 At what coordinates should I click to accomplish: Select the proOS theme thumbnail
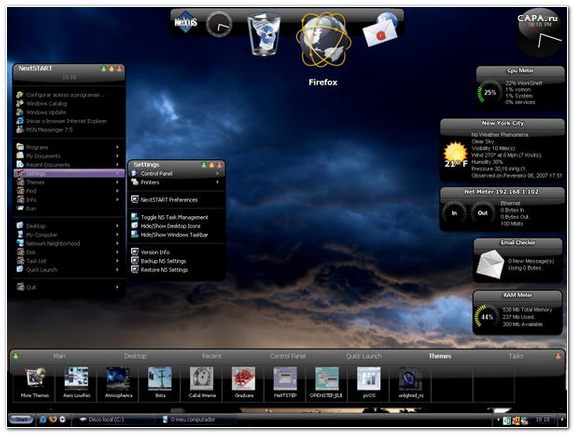point(369,378)
